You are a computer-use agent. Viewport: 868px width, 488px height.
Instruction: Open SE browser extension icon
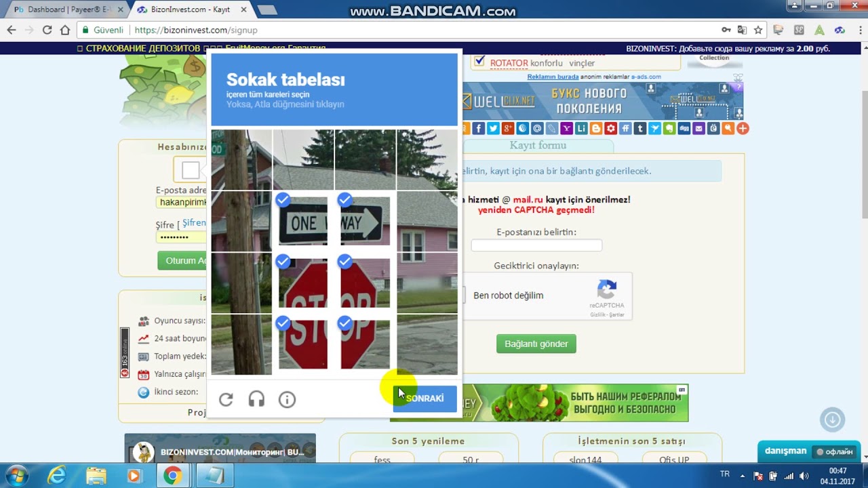[799, 30]
